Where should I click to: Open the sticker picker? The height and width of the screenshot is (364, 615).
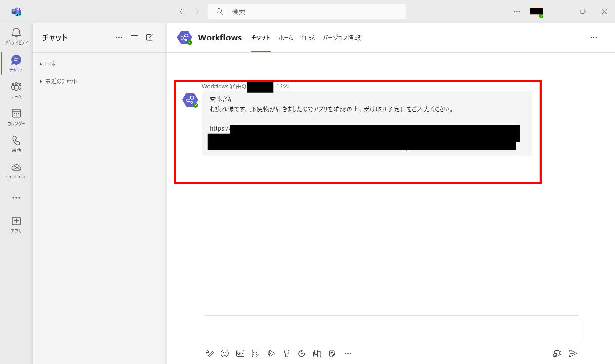tap(255, 353)
